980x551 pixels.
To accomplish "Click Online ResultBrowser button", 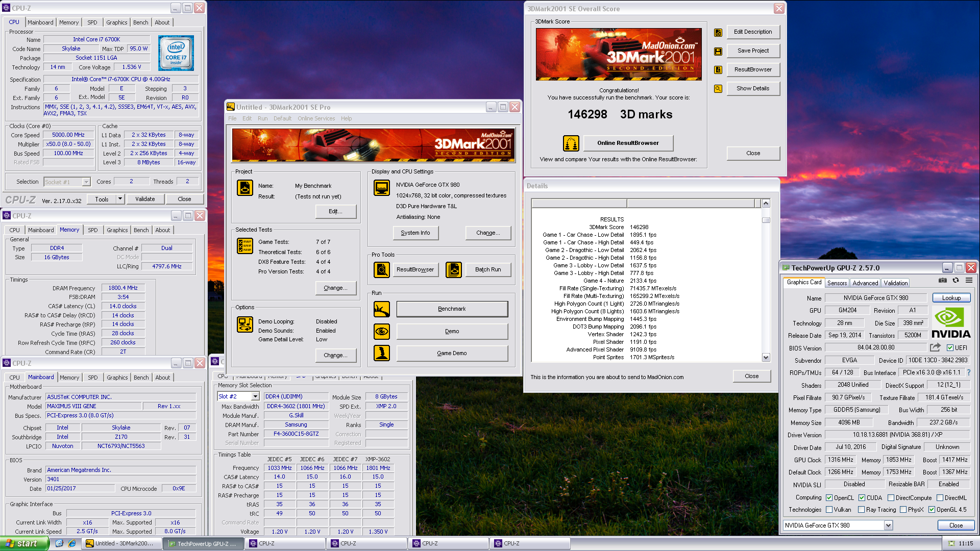I will (x=628, y=143).
